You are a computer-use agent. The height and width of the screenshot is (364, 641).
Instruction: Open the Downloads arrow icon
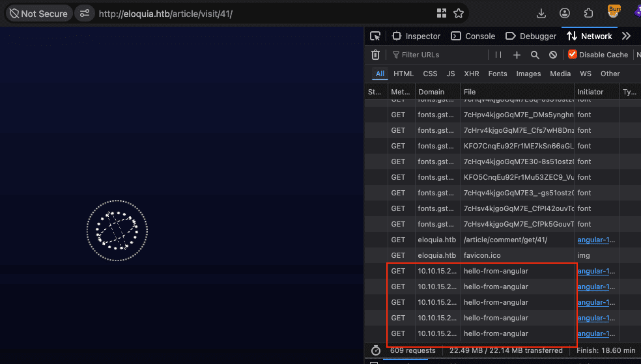pos(541,14)
